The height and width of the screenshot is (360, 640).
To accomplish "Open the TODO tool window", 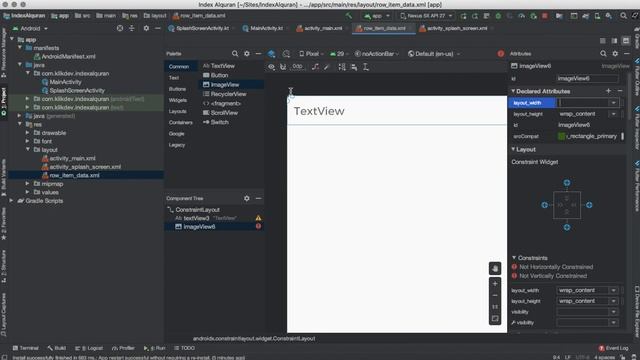I will (184, 348).
